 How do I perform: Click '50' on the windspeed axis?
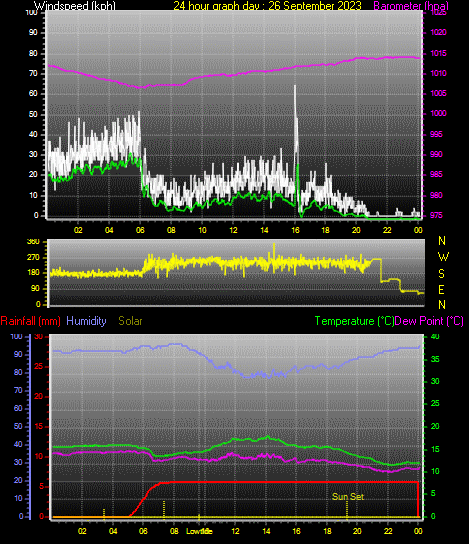pyautogui.click(x=33, y=114)
